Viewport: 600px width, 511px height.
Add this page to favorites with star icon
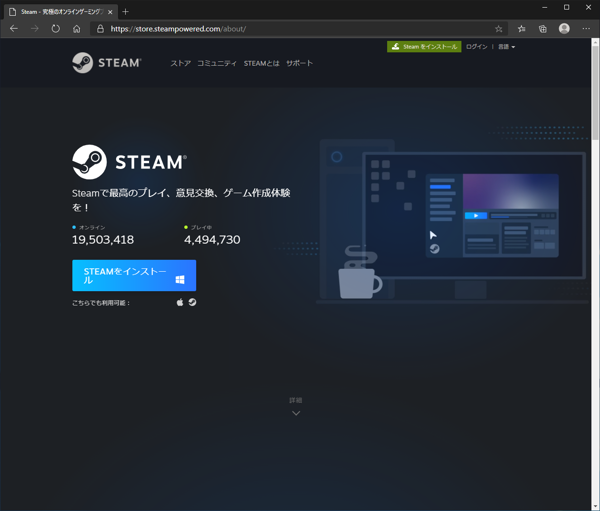pos(498,29)
